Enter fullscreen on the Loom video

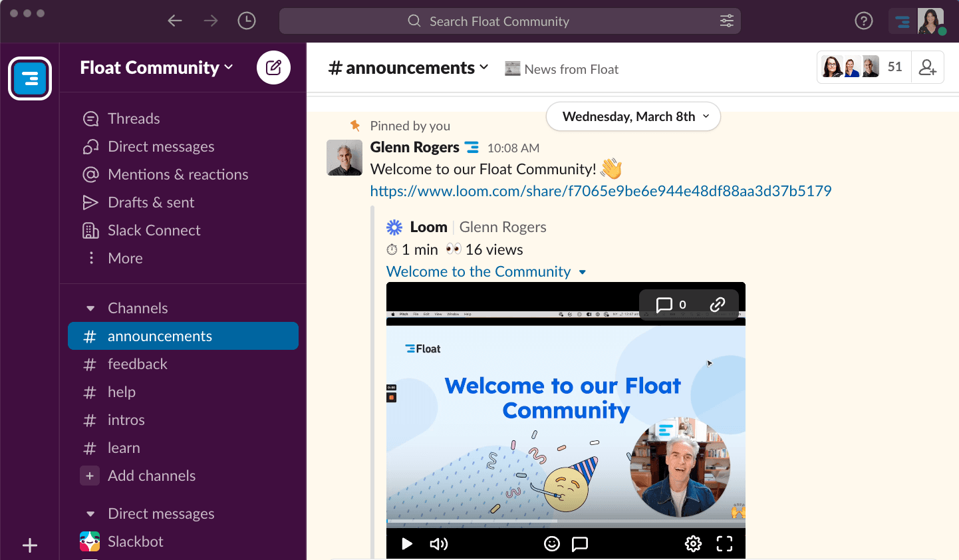(x=724, y=543)
